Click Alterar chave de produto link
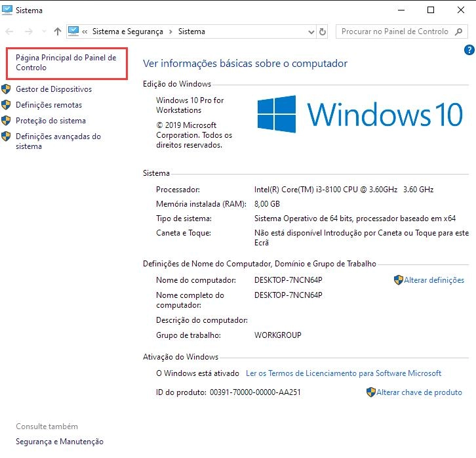 click(419, 392)
